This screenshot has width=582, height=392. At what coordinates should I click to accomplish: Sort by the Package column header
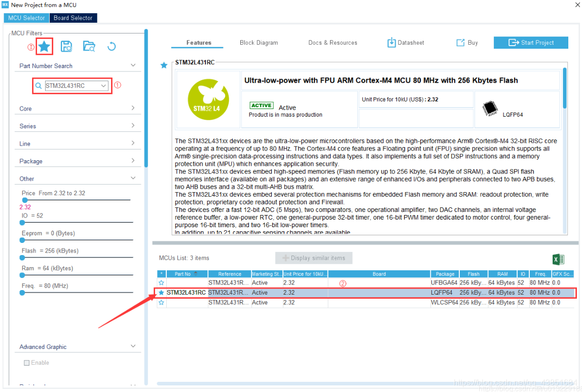(x=445, y=274)
